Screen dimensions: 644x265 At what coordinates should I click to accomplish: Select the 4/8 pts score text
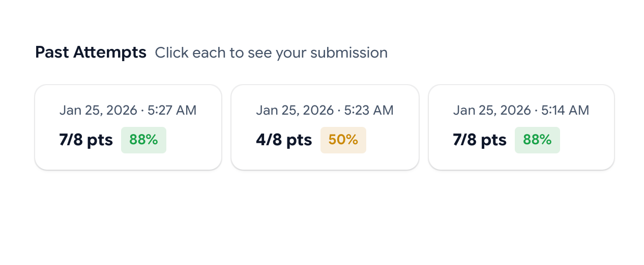tap(284, 140)
